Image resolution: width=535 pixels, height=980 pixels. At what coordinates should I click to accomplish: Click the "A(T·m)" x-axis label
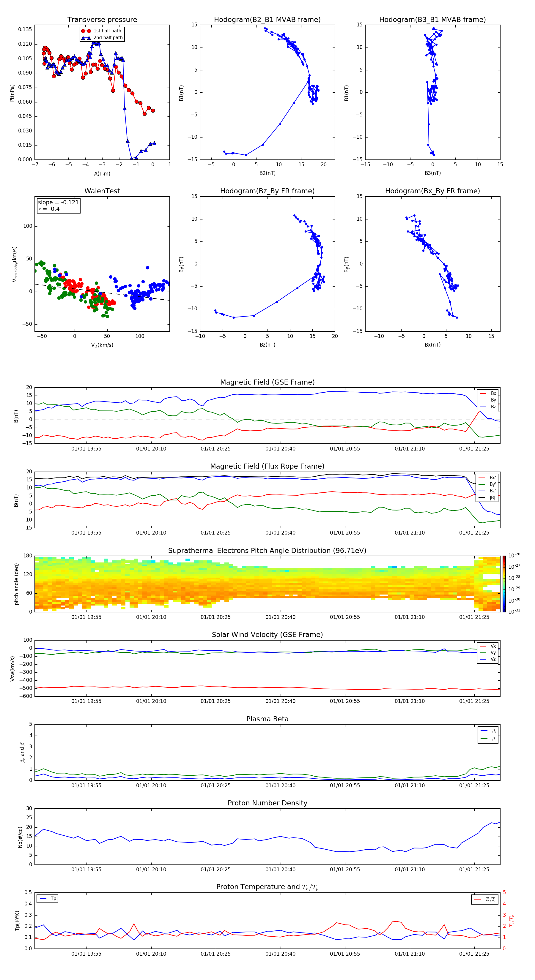[x=102, y=173]
